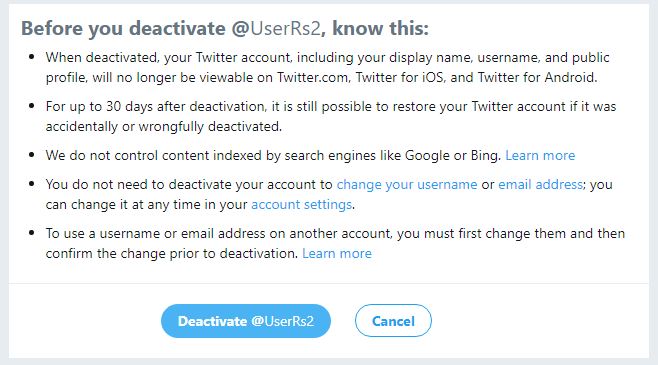Click paragraph about using username on another account
The height and width of the screenshot is (365, 658).
tap(335, 244)
